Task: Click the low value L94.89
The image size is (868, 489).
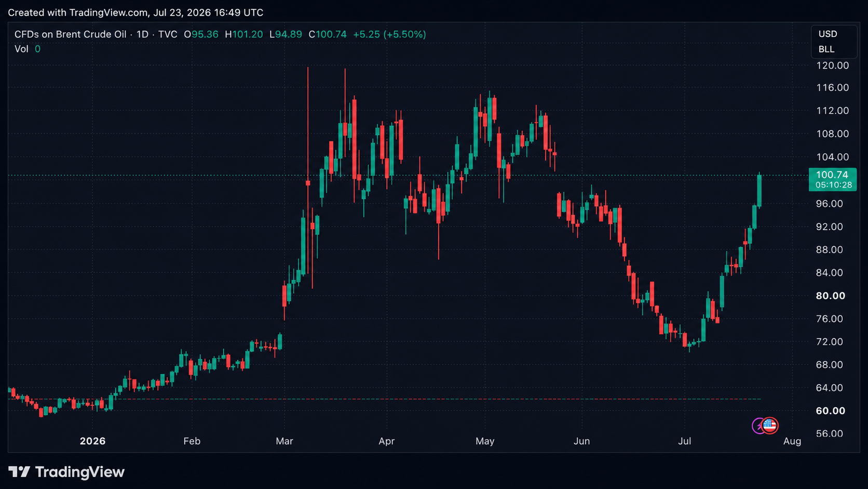Action: click(x=286, y=34)
